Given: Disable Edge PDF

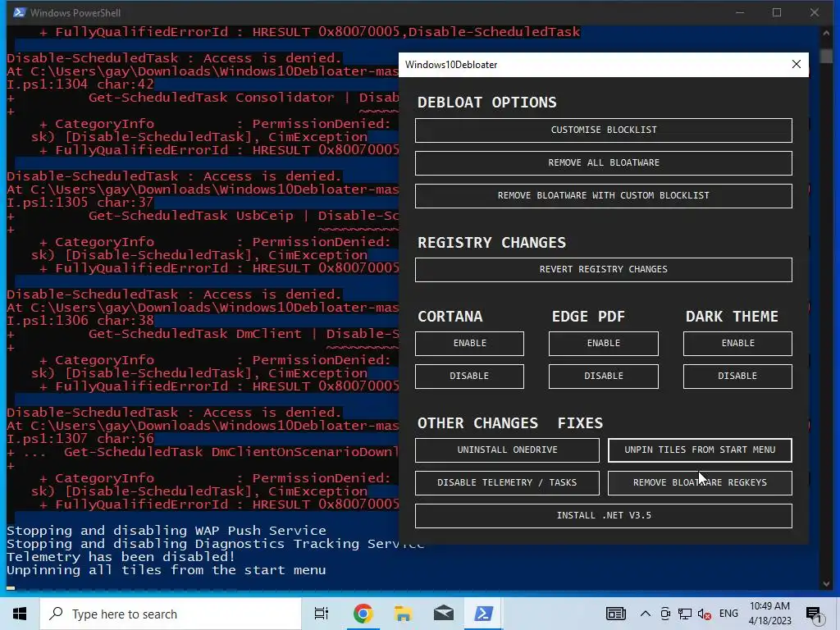Looking at the screenshot, I should tap(603, 376).
